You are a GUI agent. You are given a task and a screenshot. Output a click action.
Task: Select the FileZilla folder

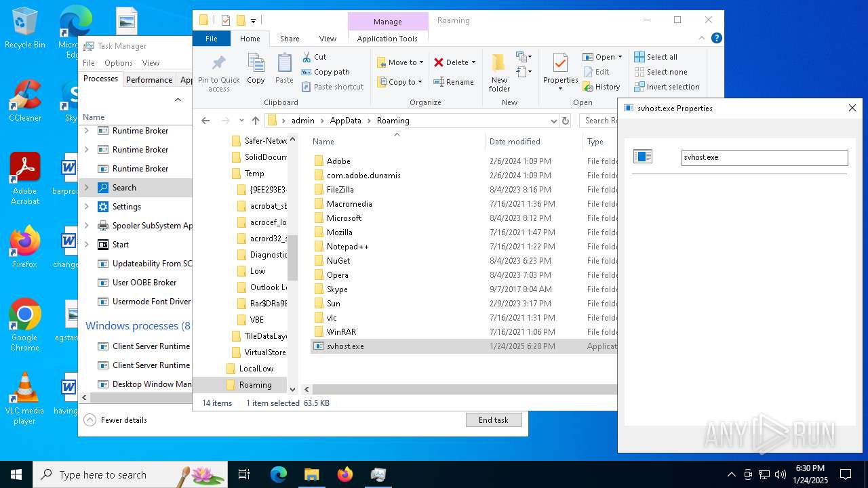(x=340, y=190)
